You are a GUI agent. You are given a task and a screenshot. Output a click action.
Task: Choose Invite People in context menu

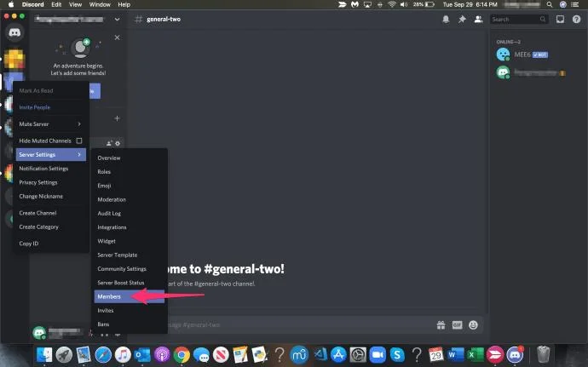(50, 107)
